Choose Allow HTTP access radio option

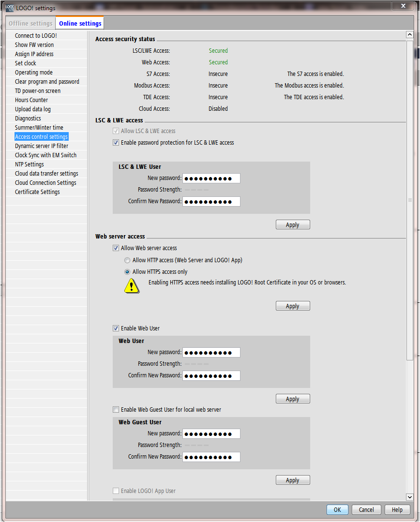click(127, 260)
